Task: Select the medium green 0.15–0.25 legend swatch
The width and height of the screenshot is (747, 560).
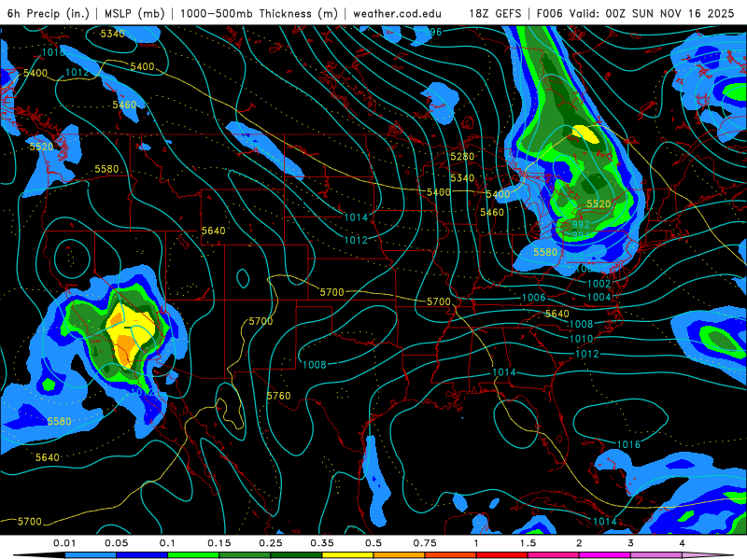Action: [245, 555]
